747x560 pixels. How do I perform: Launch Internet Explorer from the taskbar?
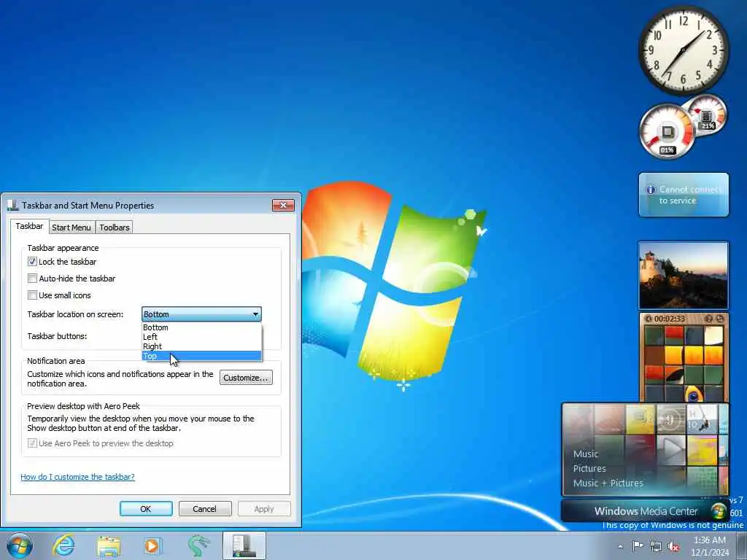[x=63, y=545]
